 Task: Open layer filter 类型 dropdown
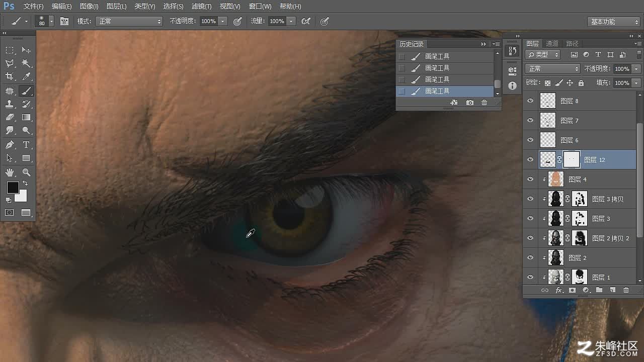[x=543, y=54]
